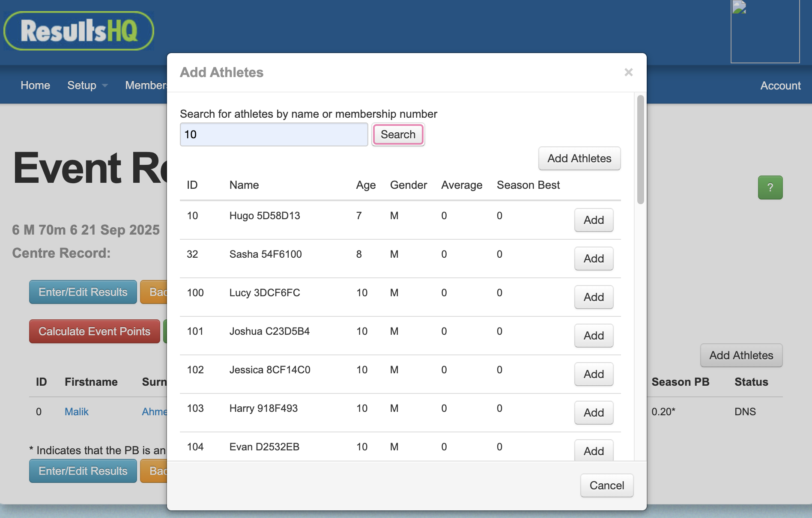Click the broken image placeholder in header
812x518 pixels.
click(x=765, y=31)
